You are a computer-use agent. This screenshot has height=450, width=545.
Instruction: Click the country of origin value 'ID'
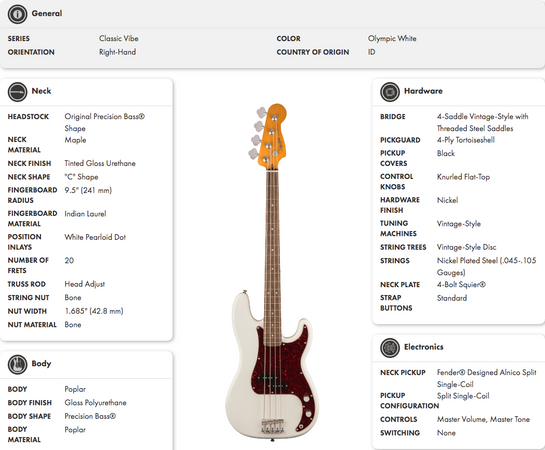(372, 52)
